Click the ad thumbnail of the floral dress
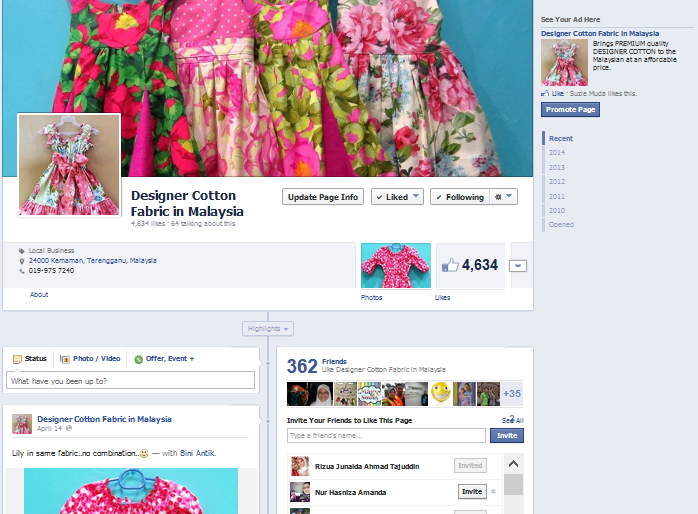The width and height of the screenshot is (698, 514). (x=564, y=62)
